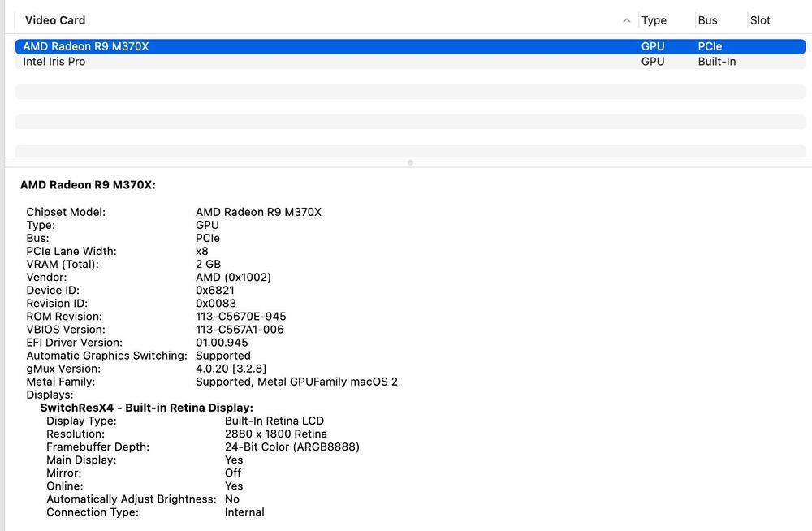Sort by the Bus column header

pyautogui.click(x=707, y=20)
